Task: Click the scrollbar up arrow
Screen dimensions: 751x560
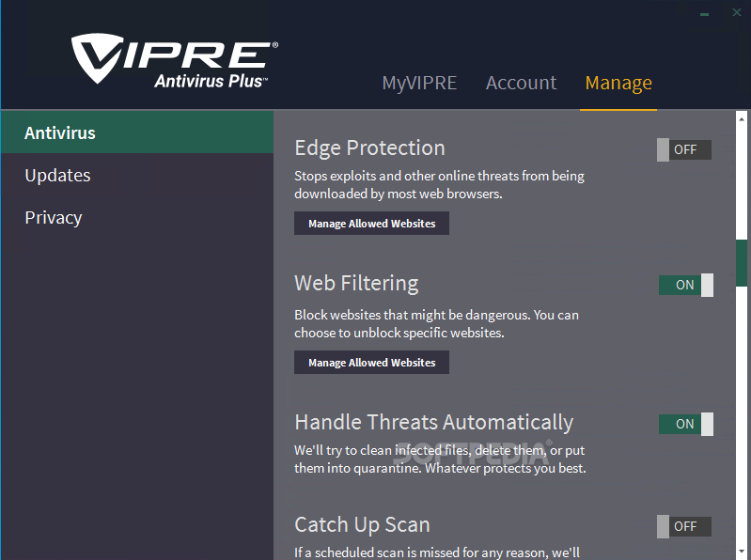Action: click(x=742, y=118)
